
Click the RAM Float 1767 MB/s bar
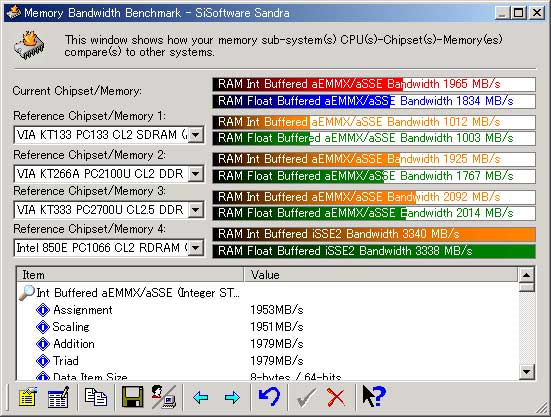click(x=374, y=176)
